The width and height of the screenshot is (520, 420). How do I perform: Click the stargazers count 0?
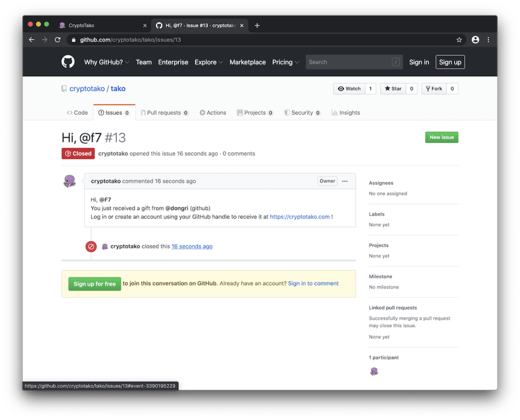[411, 89]
